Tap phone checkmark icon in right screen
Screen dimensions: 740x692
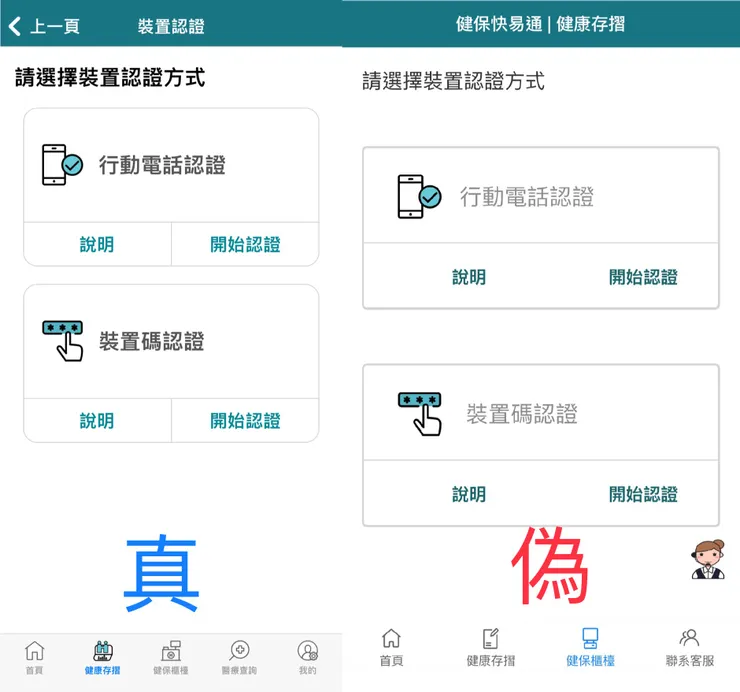(420, 196)
